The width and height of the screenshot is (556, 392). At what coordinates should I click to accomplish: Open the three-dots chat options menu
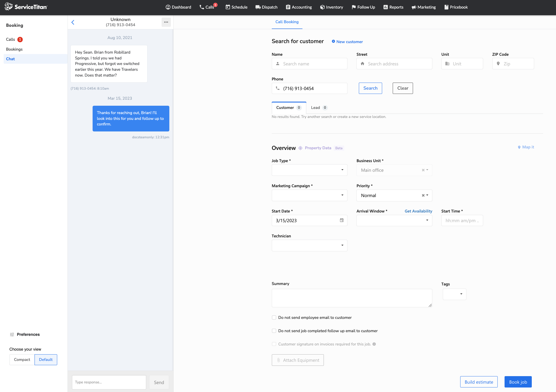coord(166,22)
